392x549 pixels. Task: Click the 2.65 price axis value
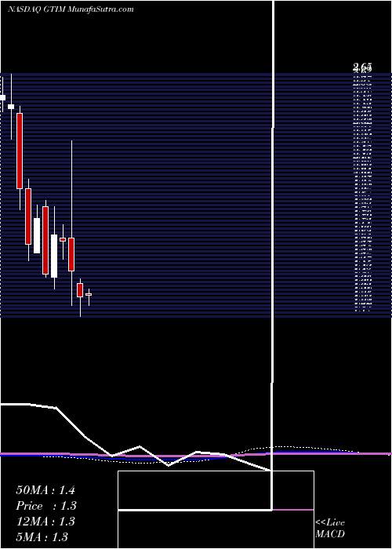coord(362,67)
